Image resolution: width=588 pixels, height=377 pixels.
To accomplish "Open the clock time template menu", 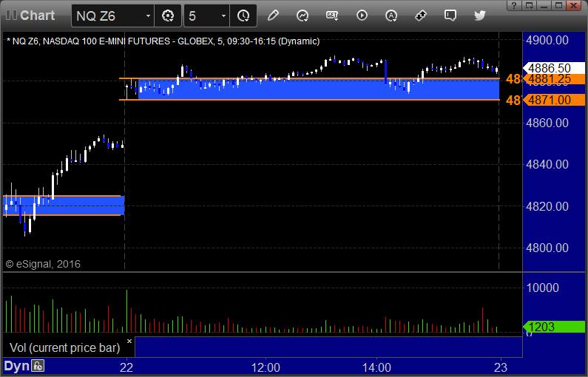I will [243, 16].
